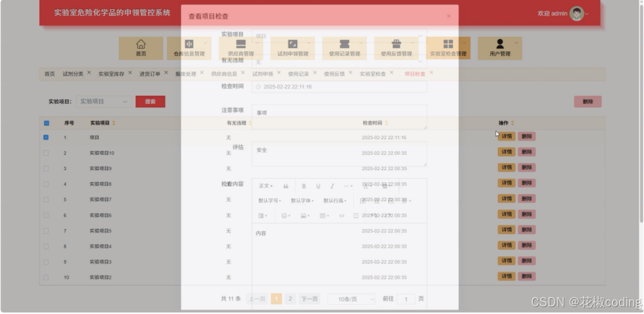
Task: Click the 试剂申领管理 navigation icon
Action: (x=293, y=44)
